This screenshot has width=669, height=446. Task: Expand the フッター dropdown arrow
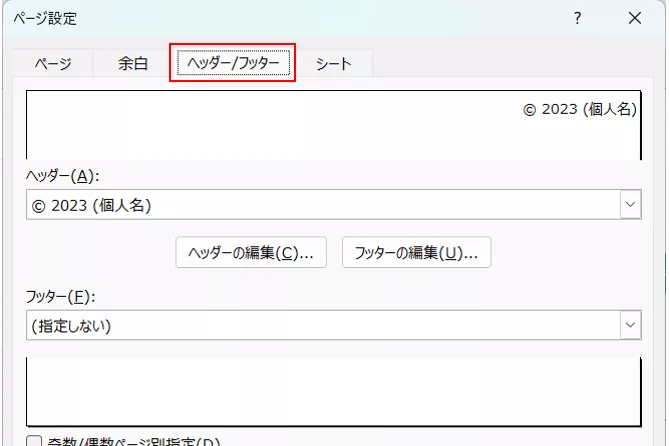point(630,325)
